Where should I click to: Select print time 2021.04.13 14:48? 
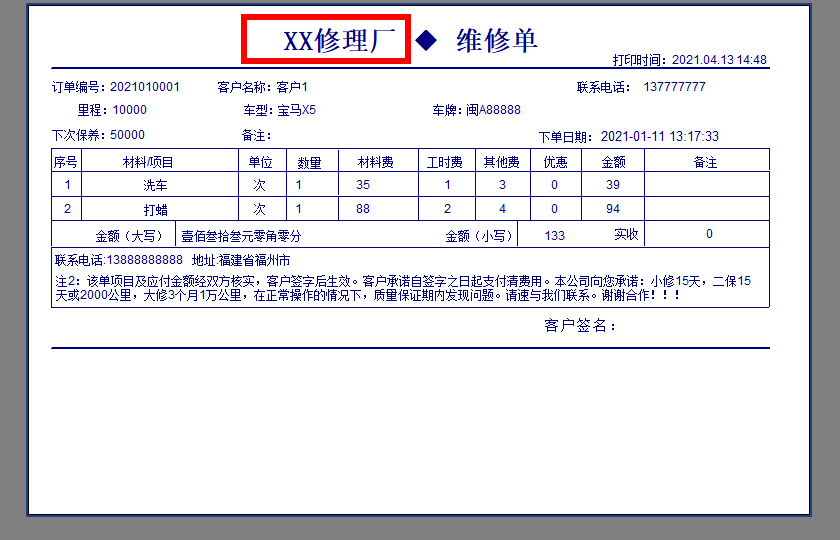719,59
